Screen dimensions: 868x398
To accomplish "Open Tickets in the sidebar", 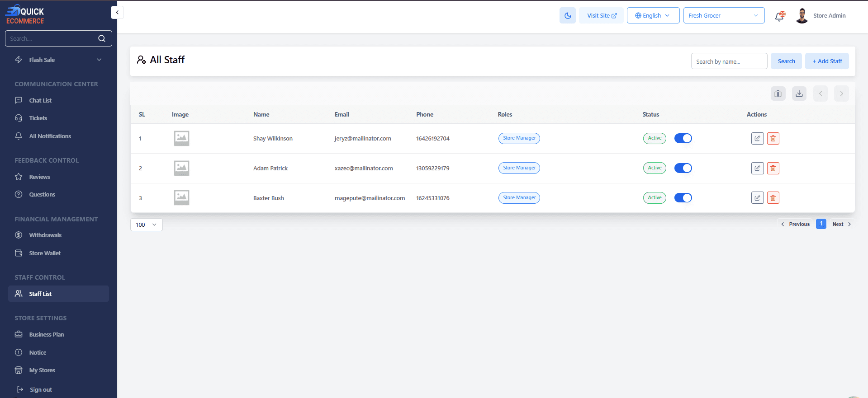I will [38, 118].
